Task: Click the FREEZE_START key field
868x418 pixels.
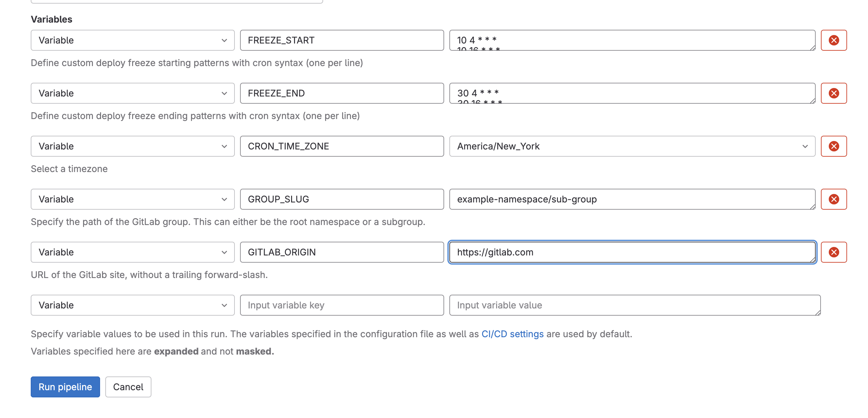Action: pos(341,40)
